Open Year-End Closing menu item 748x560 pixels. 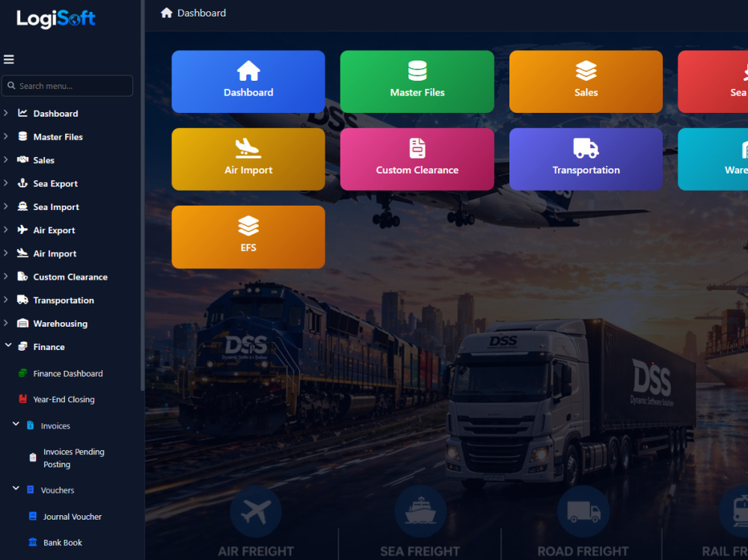[64, 399]
